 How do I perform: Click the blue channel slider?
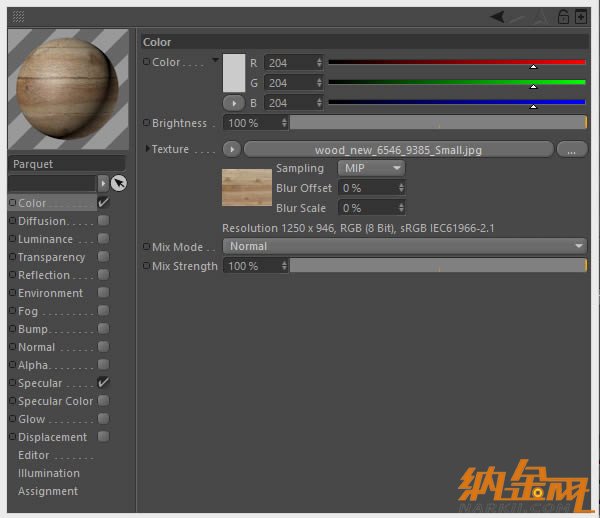click(457, 103)
